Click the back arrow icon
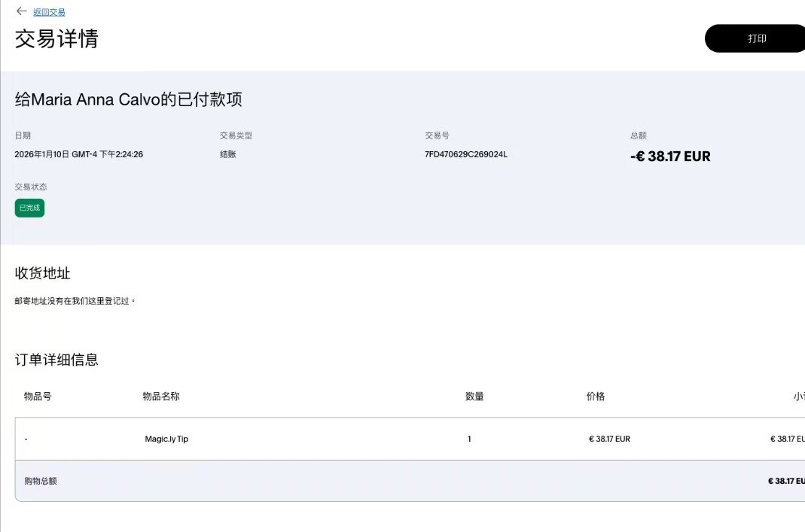 (21, 11)
